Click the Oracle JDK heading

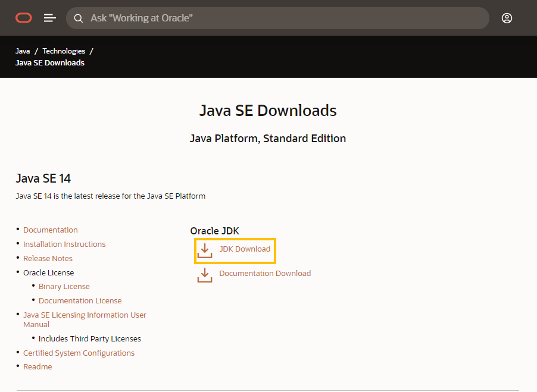coord(215,231)
